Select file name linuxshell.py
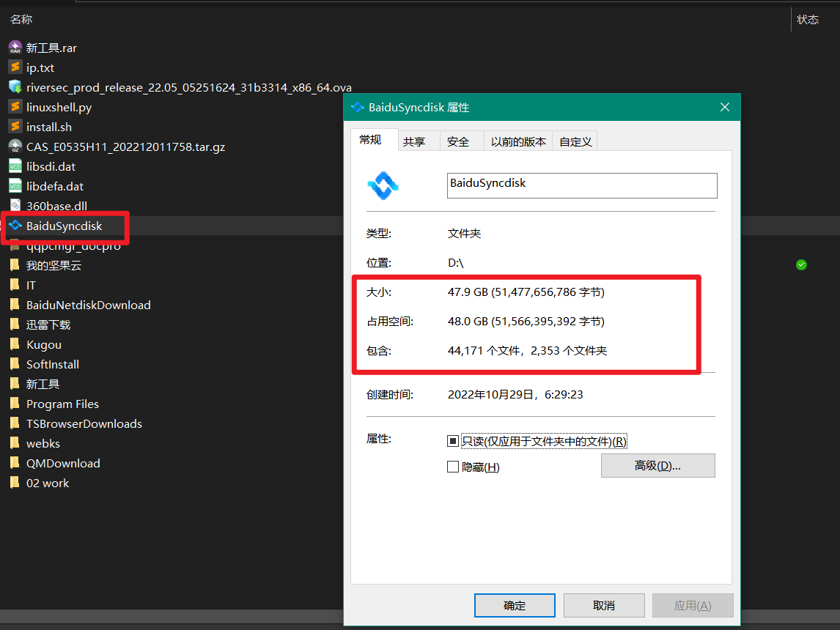Viewport: 840px width, 630px height. 59,107
